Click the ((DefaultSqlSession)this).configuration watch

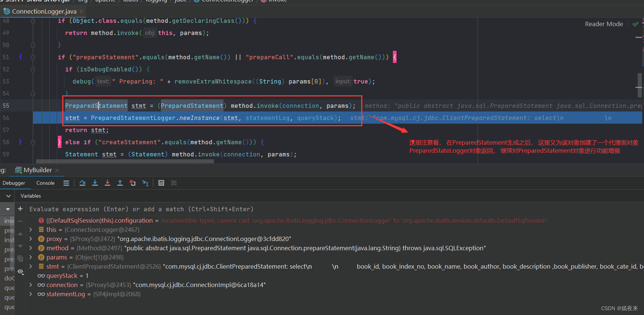click(99, 220)
